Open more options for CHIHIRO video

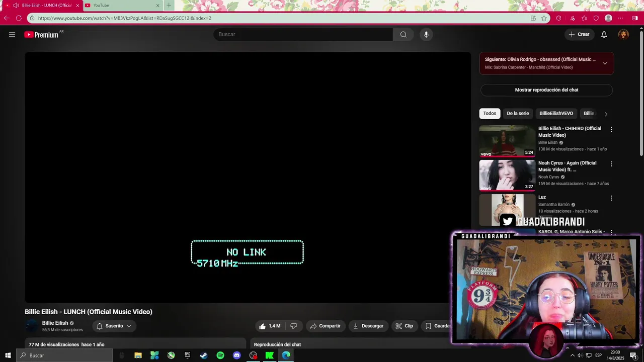(x=611, y=129)
